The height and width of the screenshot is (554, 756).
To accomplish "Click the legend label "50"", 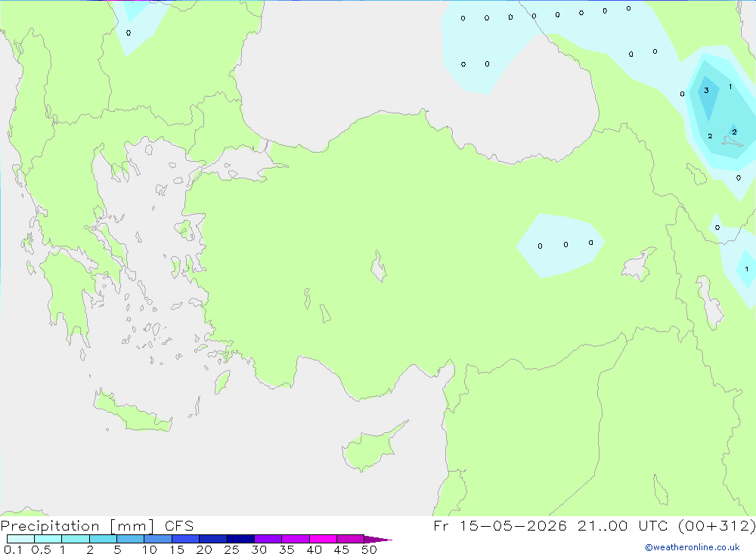I will coord(369,549).
